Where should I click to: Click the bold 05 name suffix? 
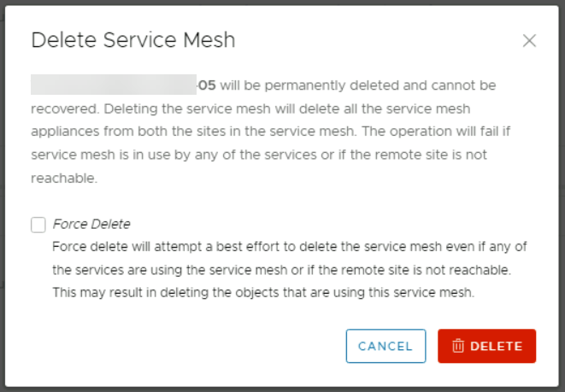click(x=207, y=85)
